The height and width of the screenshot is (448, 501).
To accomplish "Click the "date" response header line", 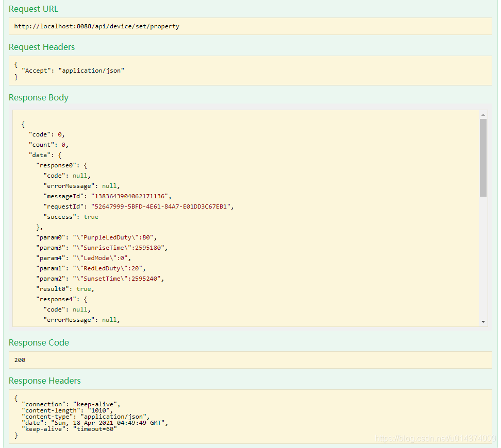I will click(95, 423).
